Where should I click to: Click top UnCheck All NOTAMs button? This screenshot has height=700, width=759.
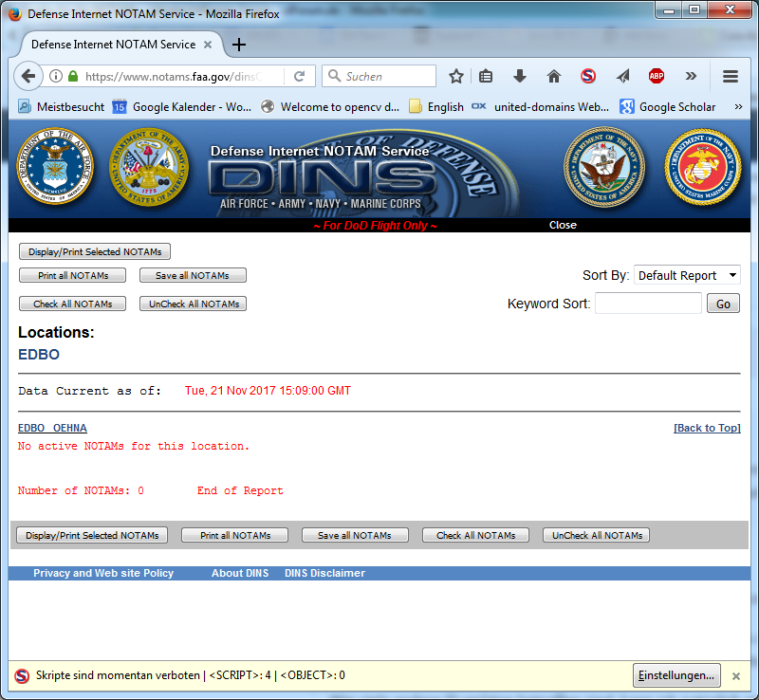[194, 304]
